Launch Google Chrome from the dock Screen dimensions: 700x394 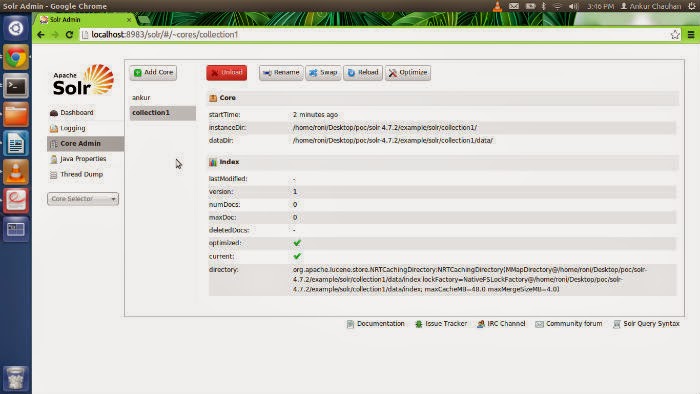tap(16, 57)
